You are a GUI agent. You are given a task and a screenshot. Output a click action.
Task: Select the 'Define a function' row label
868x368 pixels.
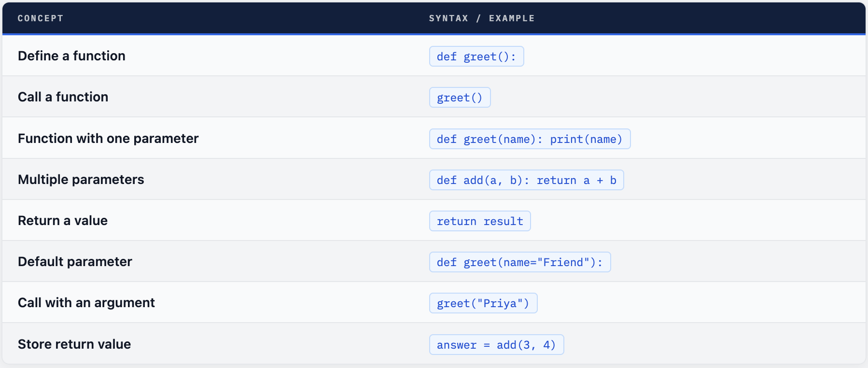(x=71, y=56)
